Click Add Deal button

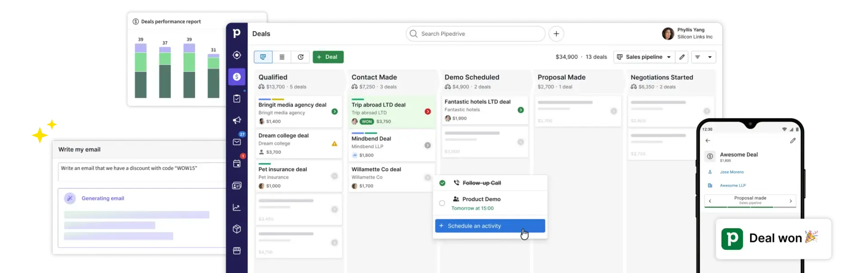click(328, 57)
